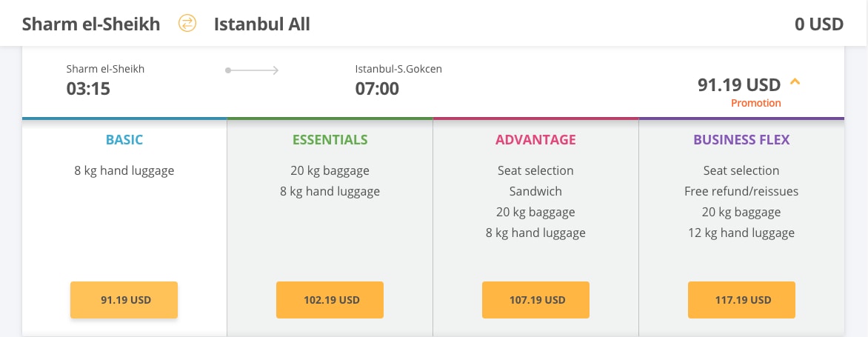
Task: Select Basic fare for 91.19 USD
Action: 124,300
